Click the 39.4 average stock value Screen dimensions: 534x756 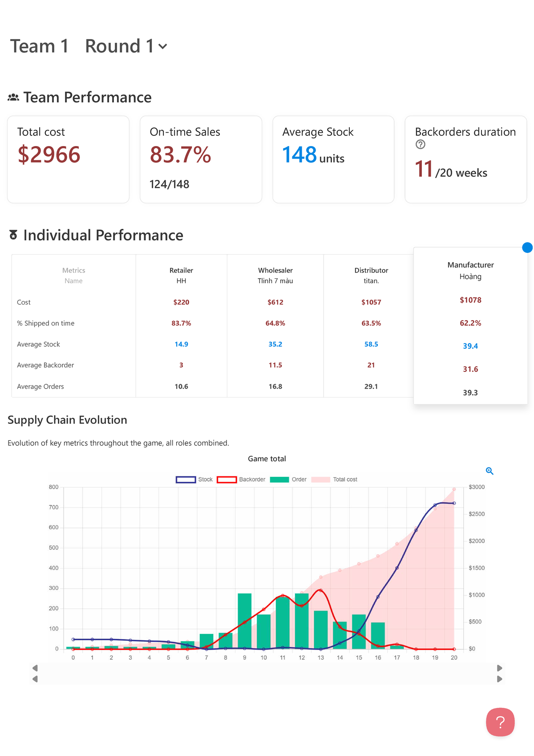[470, 346]
